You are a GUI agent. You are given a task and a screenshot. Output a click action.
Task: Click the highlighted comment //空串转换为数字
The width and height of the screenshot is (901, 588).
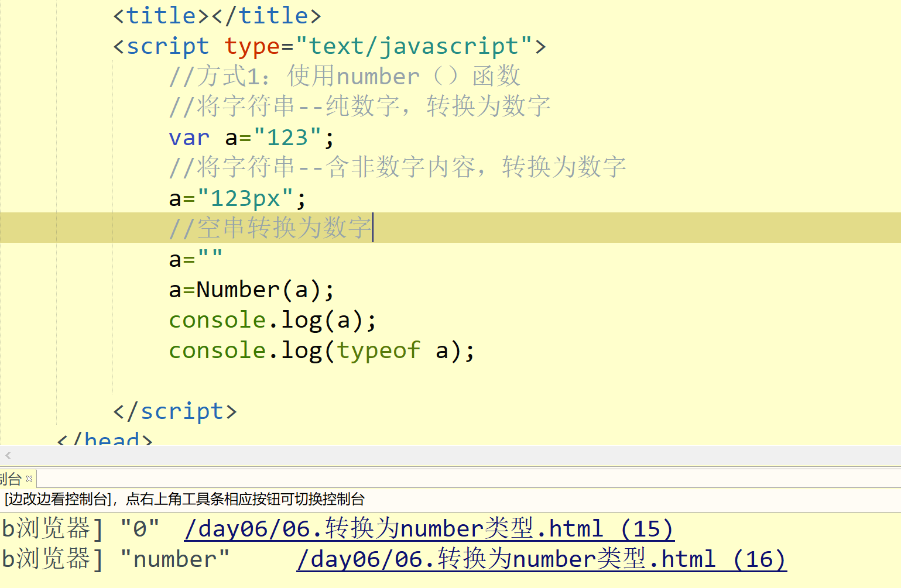[x=269, y=228]
